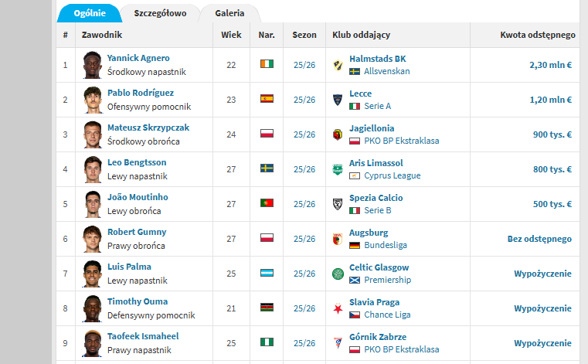
Task: Click the Kenya flag in Ouma's row
Action: tap(267, 308)
